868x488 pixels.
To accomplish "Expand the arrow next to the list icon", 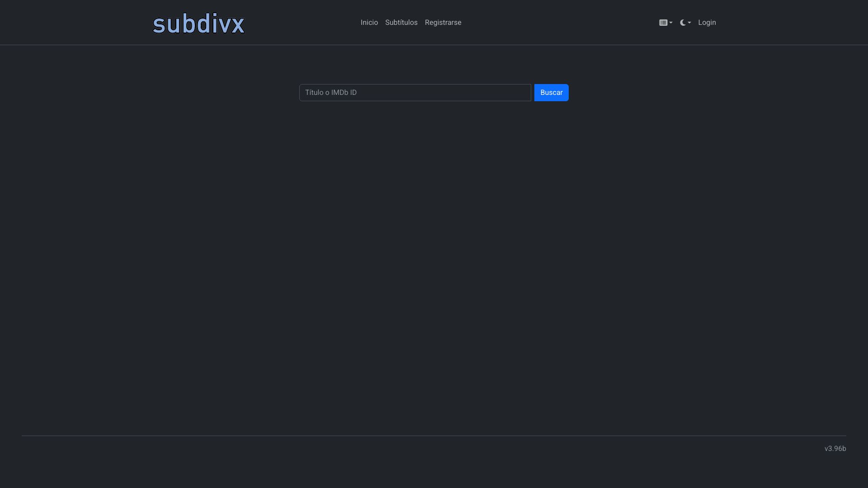I will (671, 23).
